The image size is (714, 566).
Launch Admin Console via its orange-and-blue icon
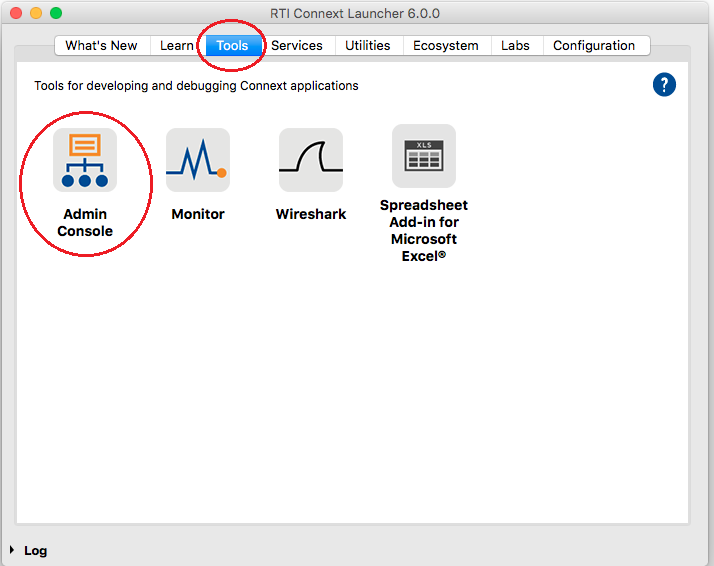85,160
